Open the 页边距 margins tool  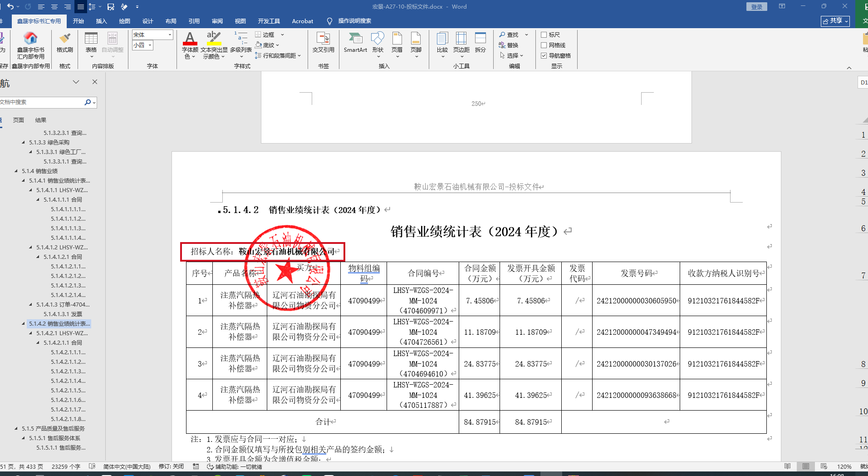tap(461, 45)
